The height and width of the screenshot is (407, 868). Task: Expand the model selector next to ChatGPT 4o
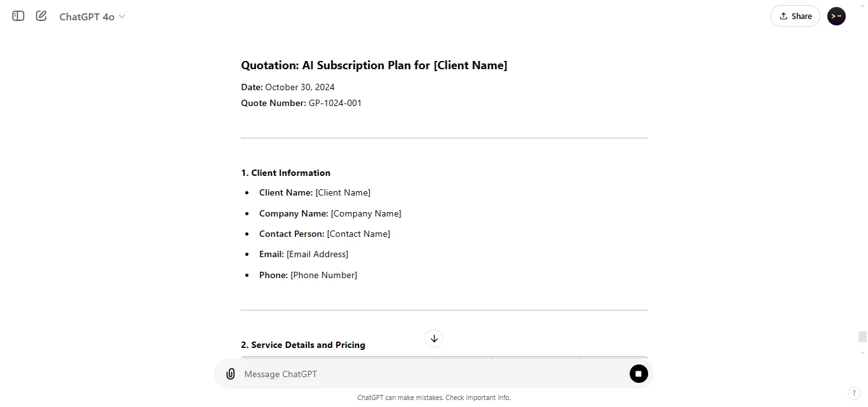tap(121, 17)
